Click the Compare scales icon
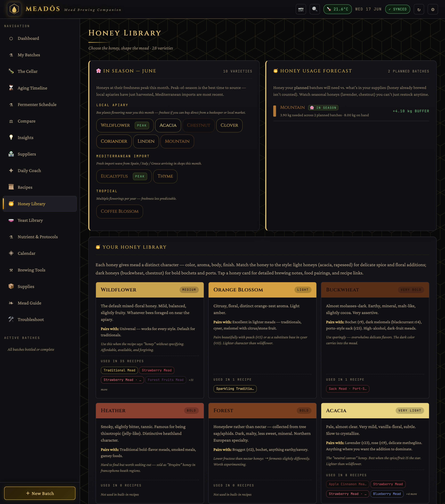Image resolution: width=445 pixels, height=504 pixels. [11, 121]
